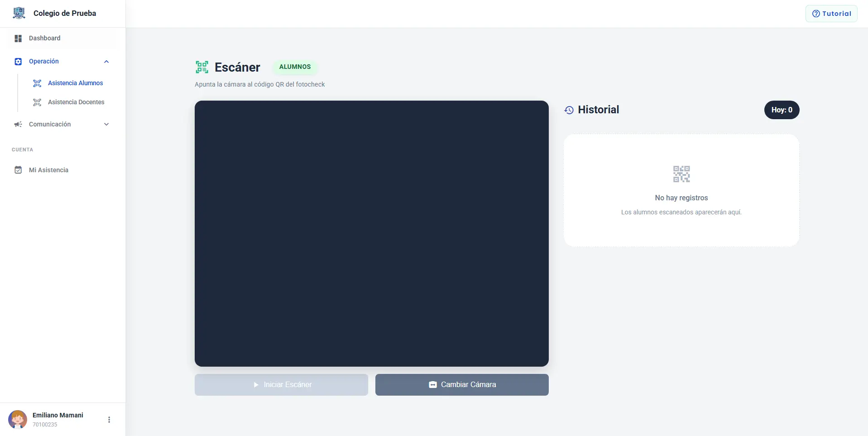This screenshot has width=868, height=436.
Task: Click the Dashboard grid icon in the sidebar
Action: coord(18,39)
